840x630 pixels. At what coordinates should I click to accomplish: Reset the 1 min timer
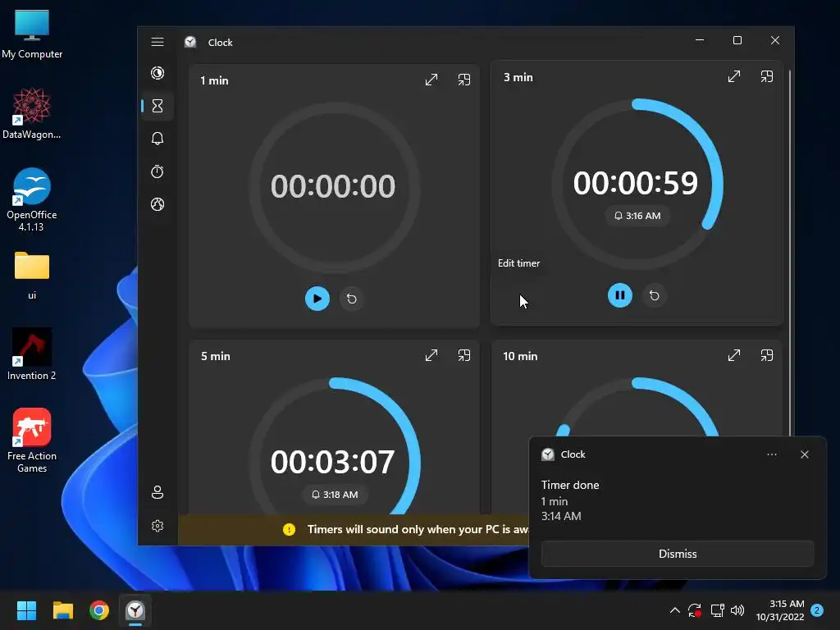pos(351,299)
